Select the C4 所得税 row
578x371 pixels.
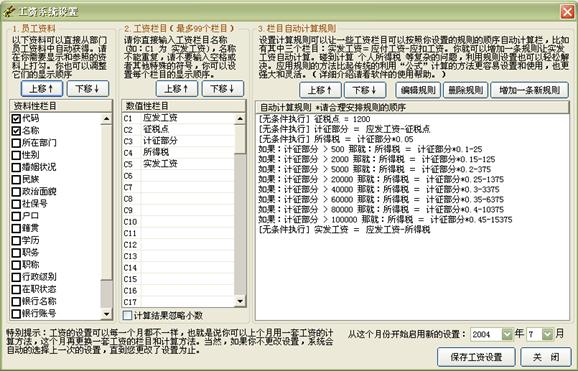(x=178, y=153)
